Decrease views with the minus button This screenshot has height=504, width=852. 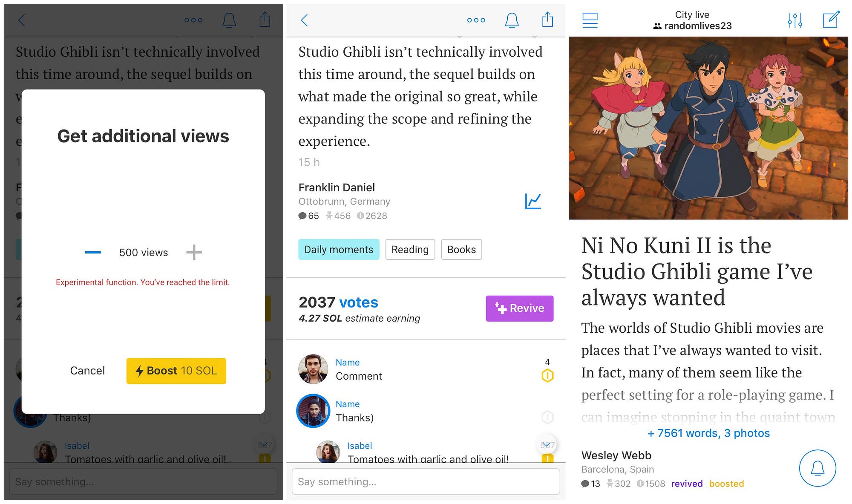click(x=93, y=253)
